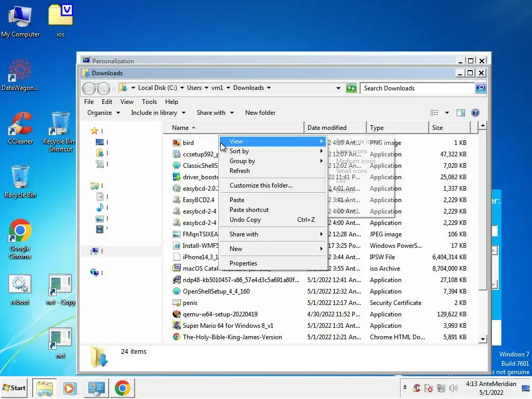
Task: Click the taskbar clock
Action: click(491, 388)
